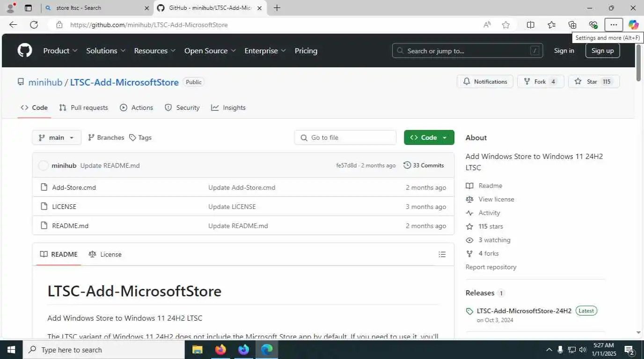Open notification center icon in tray

tap(629, 350)
